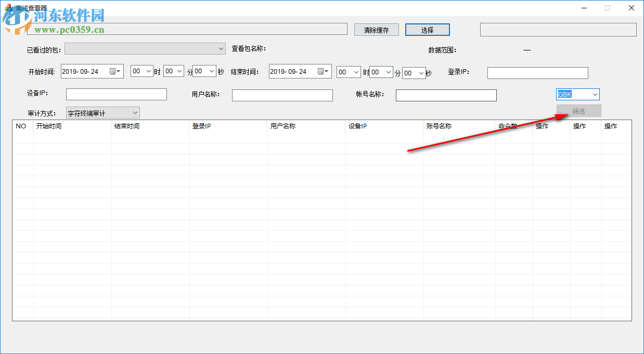Open start date calendar picker icon

115,71
